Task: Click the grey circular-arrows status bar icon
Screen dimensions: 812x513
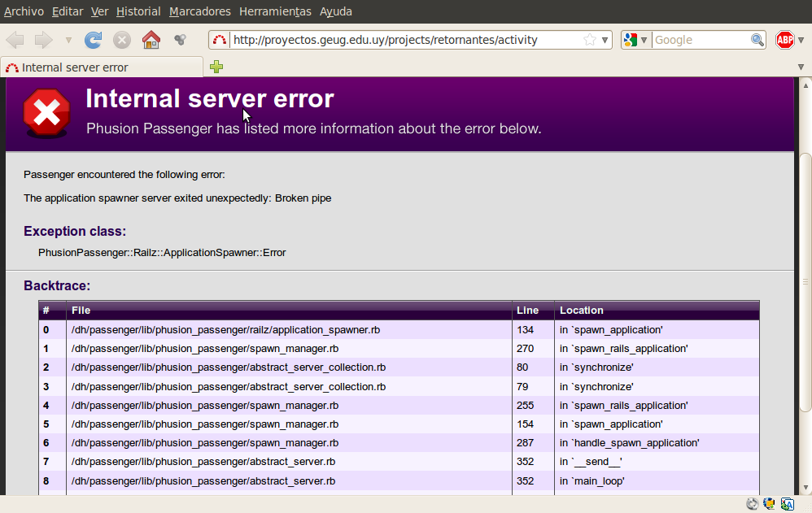Action: tap(753, 504)
